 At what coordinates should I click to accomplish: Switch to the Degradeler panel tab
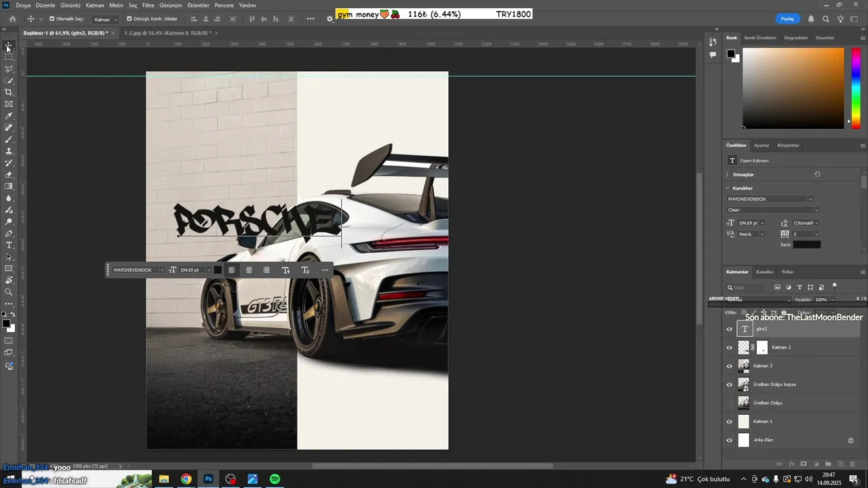click(x=795, y=37)
